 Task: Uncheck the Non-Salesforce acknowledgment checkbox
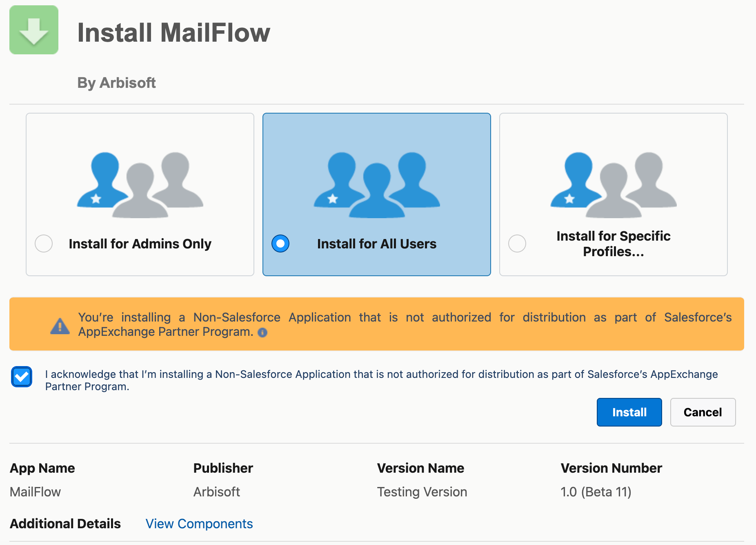(x=22, y=377)
